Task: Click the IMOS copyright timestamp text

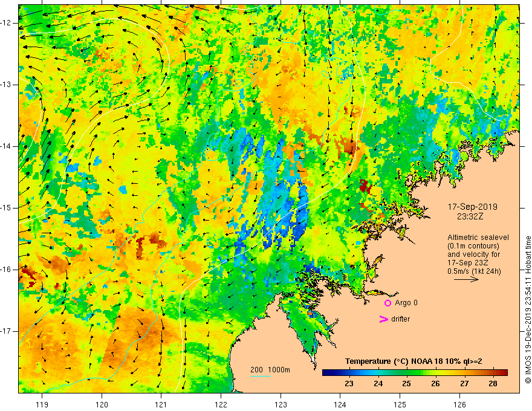Action: click(x=528, y=309)
